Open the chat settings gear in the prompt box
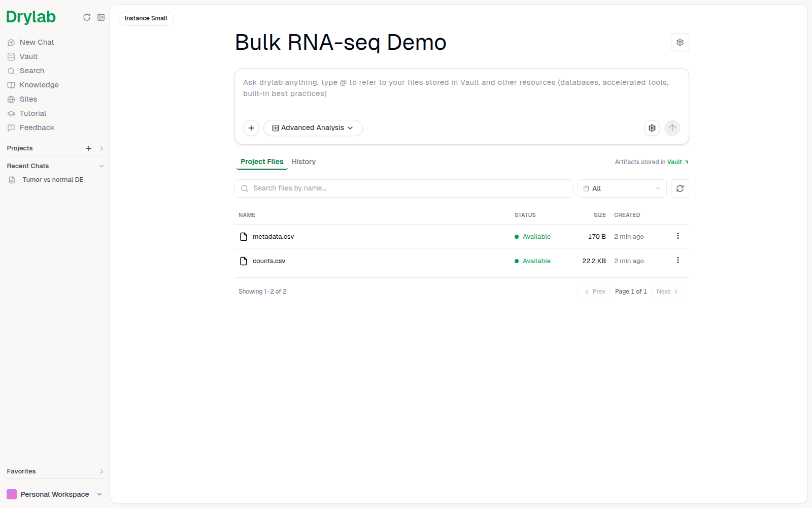The height and width of the screenshot is (508, 812). pyautogui.click(x=652, y=128)
